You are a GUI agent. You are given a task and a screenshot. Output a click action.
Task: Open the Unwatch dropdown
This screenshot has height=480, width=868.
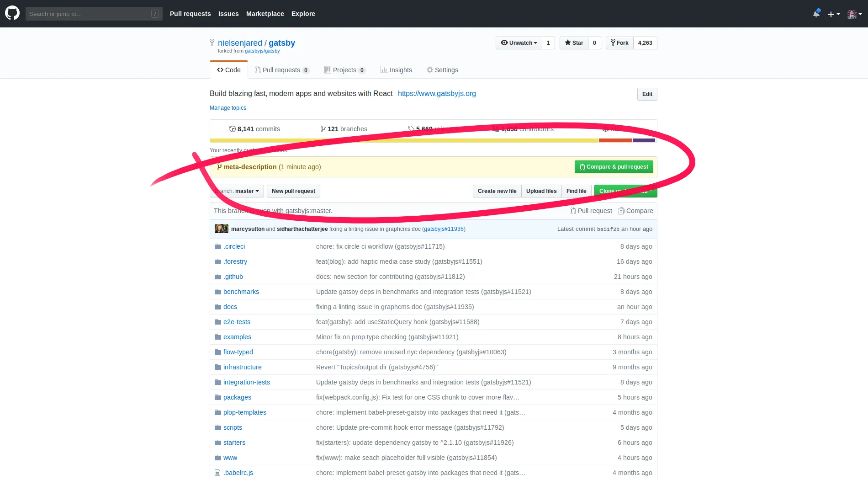[519, 43]
